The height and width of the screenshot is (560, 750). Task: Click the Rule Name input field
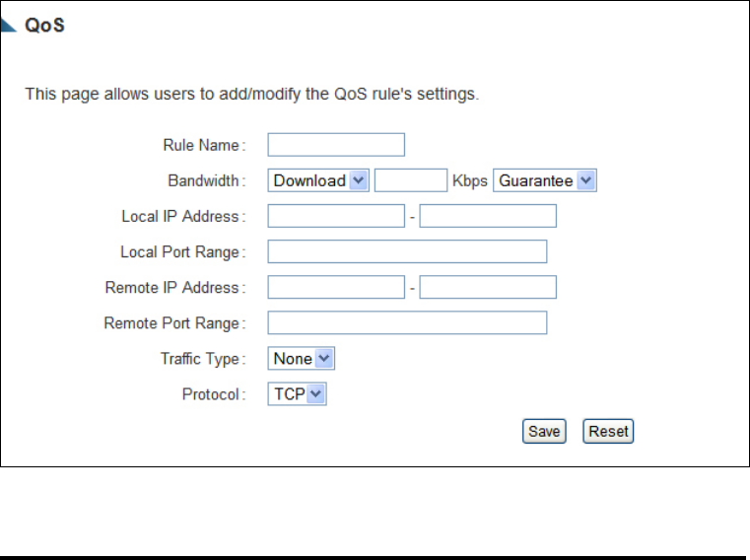pos(336,145)
